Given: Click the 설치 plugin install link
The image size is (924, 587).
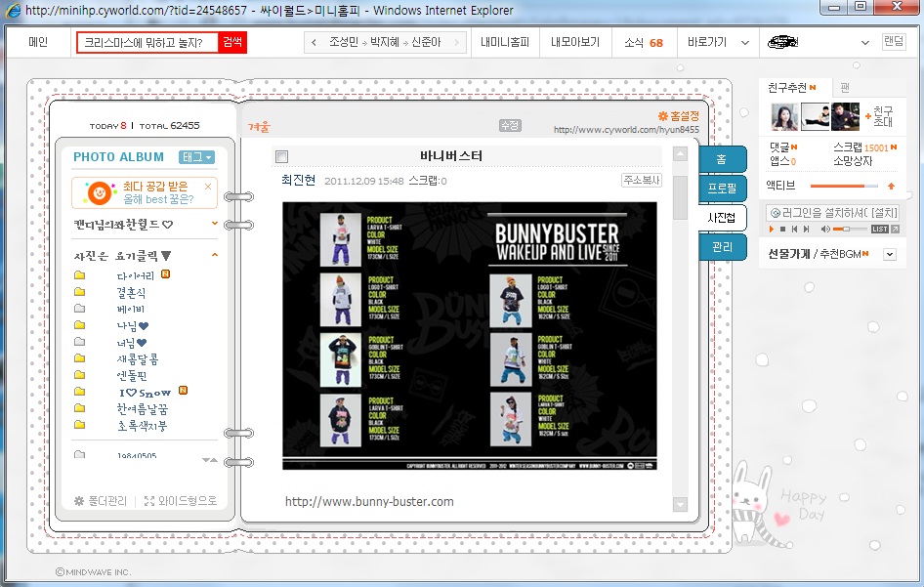Looking at the screenshot, I should 885,213.
